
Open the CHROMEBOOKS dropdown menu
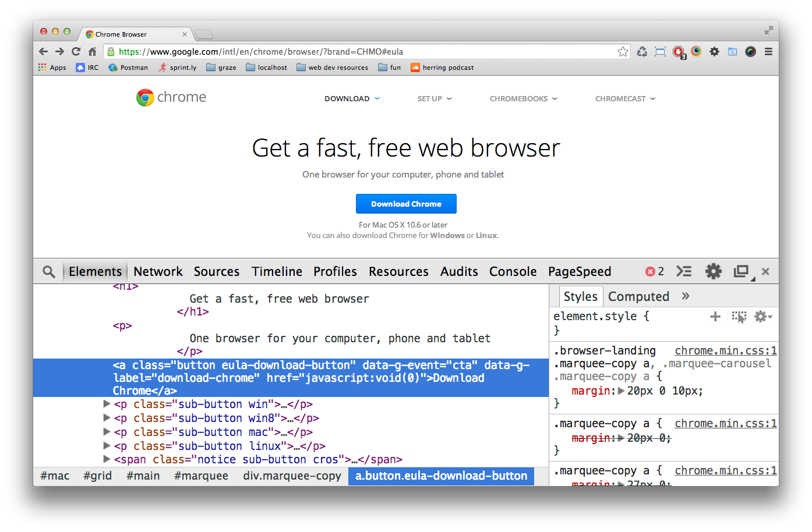tap(524, 99)
